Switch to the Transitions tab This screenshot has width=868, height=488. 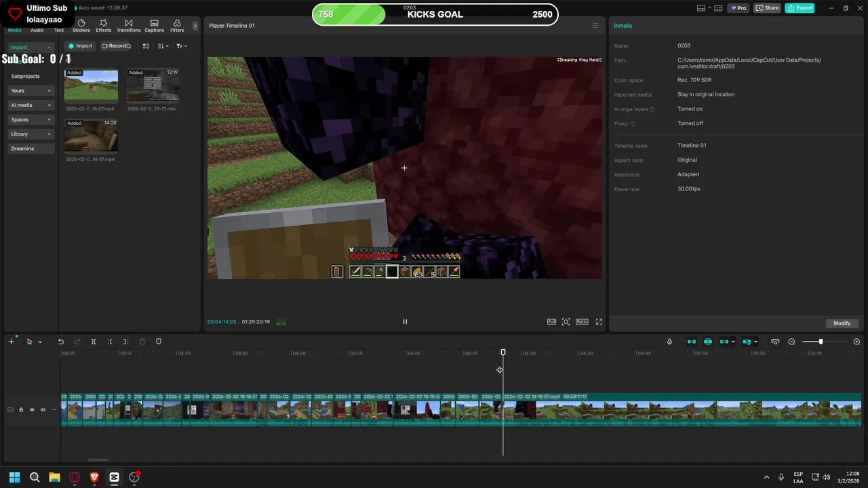pos(128,26)
